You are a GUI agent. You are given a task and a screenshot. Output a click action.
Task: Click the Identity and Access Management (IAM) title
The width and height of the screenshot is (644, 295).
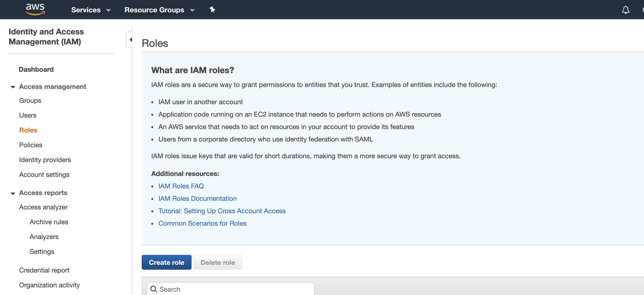click(46, 37)
